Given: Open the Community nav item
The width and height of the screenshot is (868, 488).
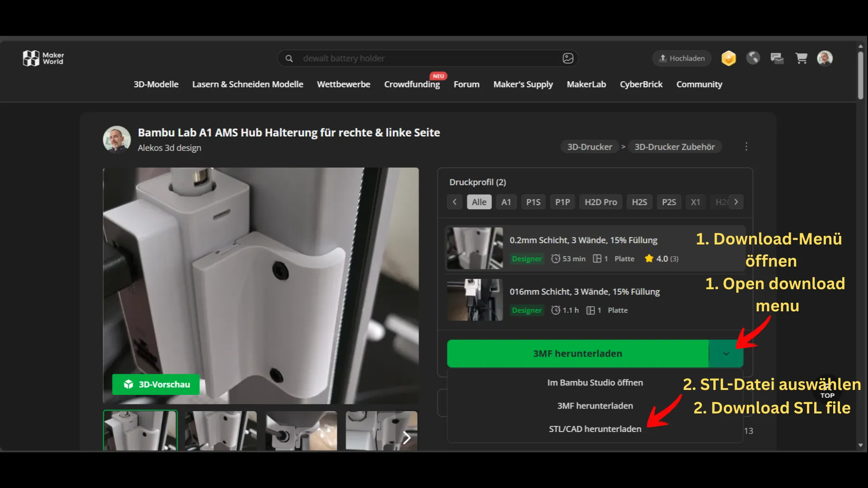Looking at the screenshot, I should (699, 84).
